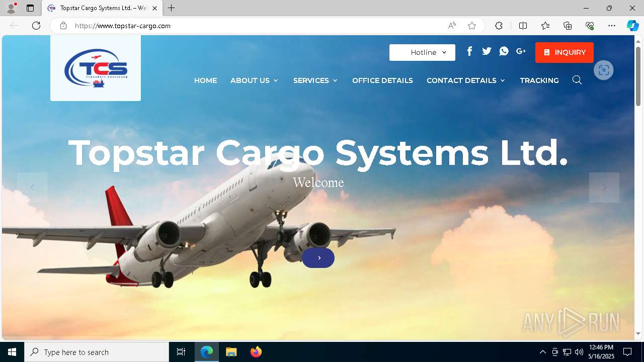Show hidden system tray icons
The image size is (644, 362).
[542, 352]
